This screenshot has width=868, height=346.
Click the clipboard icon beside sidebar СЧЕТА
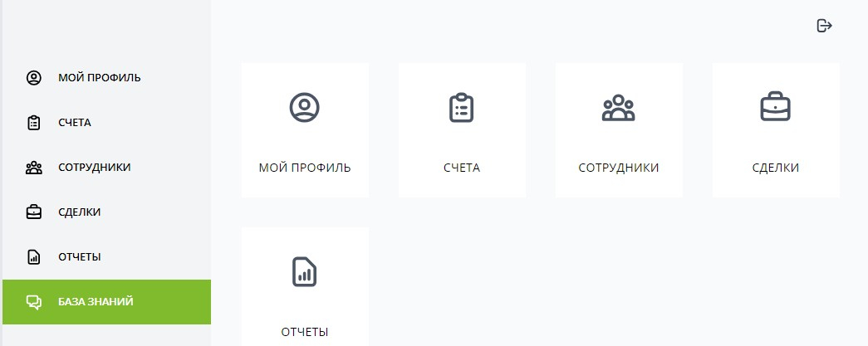point(34,123)
